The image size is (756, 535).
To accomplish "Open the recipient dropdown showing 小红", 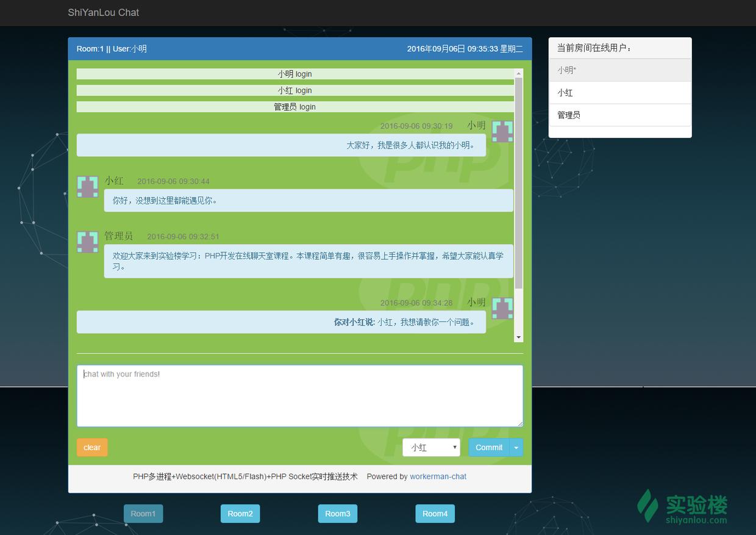I will coord(431,447).
